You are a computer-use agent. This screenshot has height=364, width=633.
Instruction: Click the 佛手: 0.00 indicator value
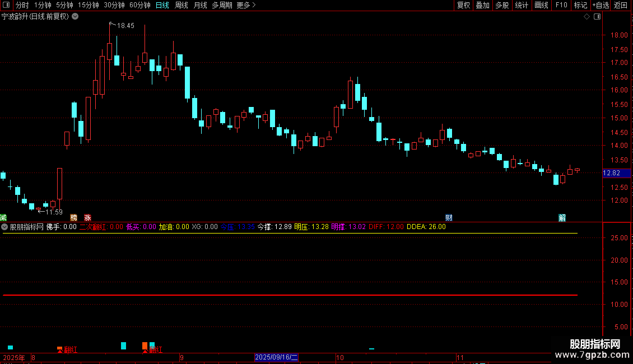62,227
